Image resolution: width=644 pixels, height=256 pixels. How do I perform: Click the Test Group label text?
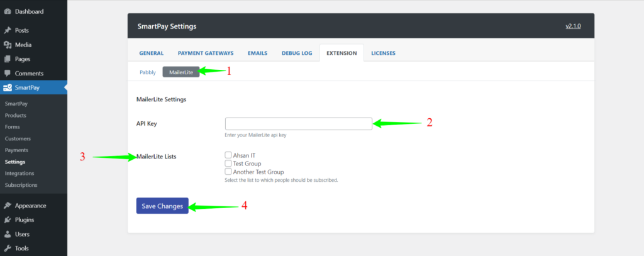pyautogui.click(x=247, y=164)
